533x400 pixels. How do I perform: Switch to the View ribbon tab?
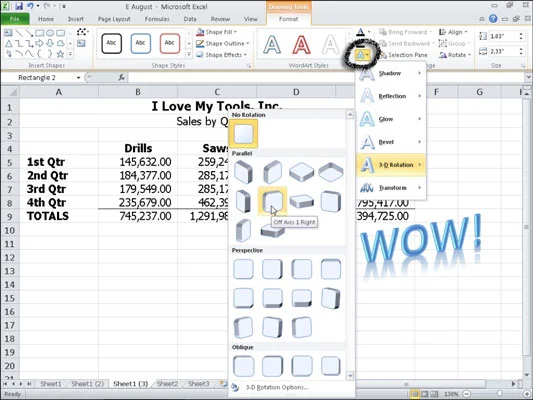(251, 19)
